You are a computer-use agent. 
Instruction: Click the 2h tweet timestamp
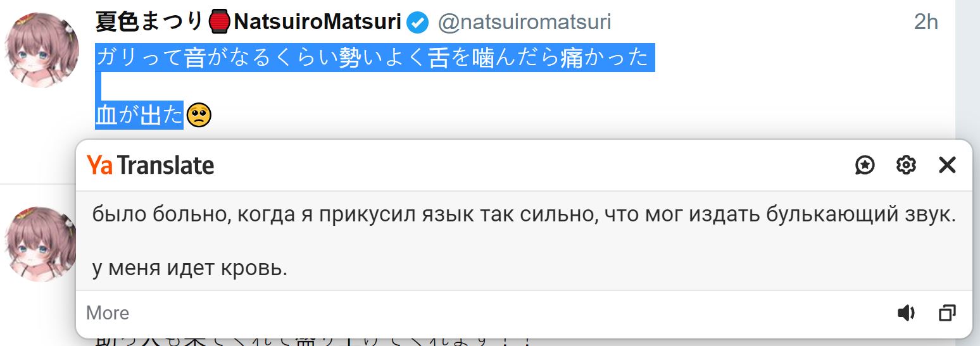[926, 23]
